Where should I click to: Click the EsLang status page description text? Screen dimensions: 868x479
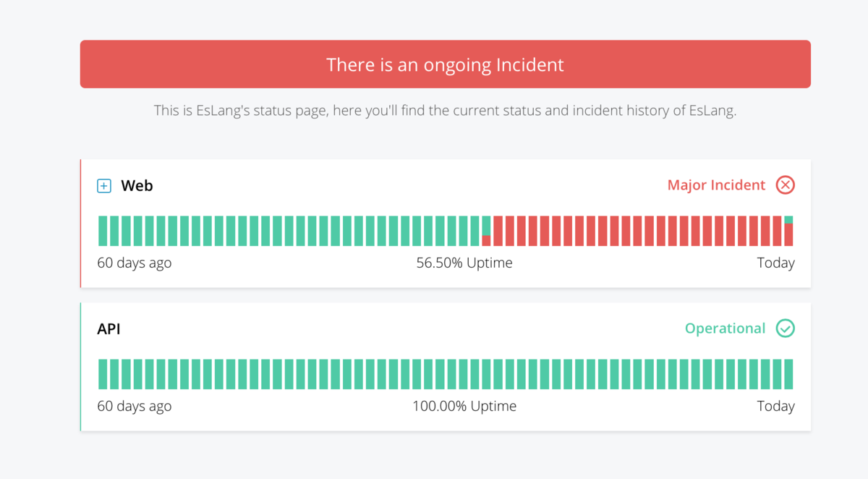pos(445,111)
